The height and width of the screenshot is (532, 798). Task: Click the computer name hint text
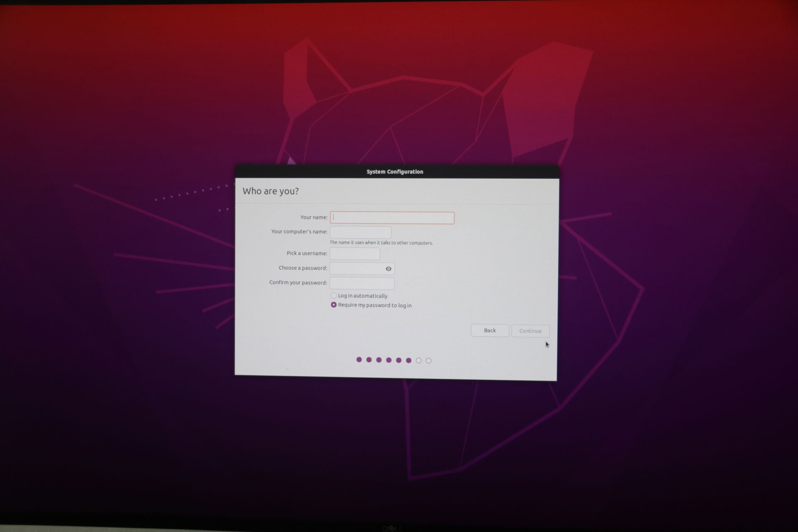click(381, 243)
